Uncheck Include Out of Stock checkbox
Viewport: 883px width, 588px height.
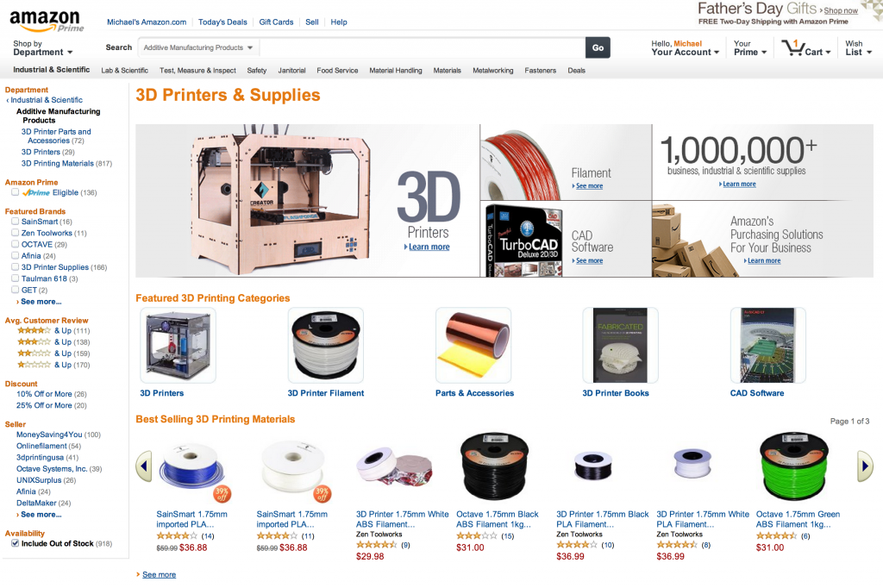[16, 543]
